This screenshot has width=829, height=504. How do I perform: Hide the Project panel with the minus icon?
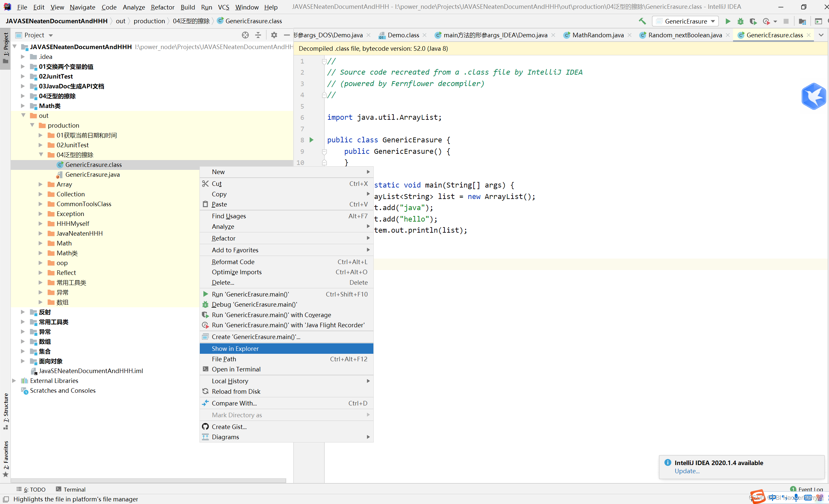tap(287, 35)
